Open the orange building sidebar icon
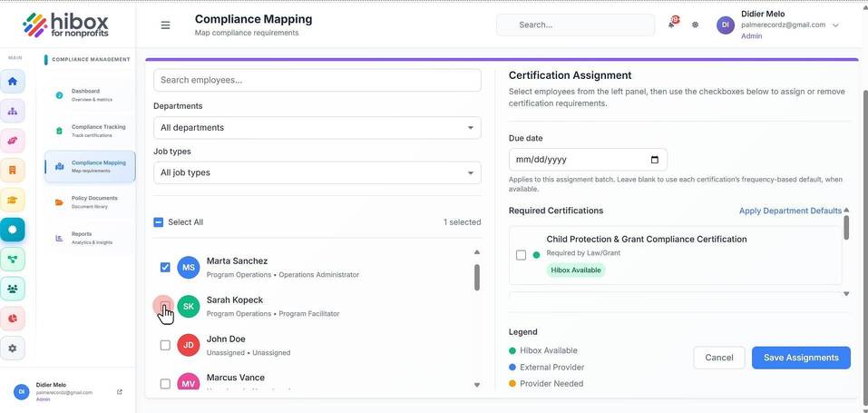 click(12, 170)
